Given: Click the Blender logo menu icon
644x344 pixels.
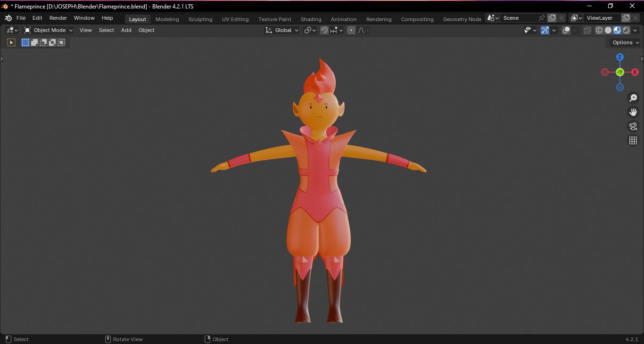Looking at the screenshot, I should pos(8,18).
